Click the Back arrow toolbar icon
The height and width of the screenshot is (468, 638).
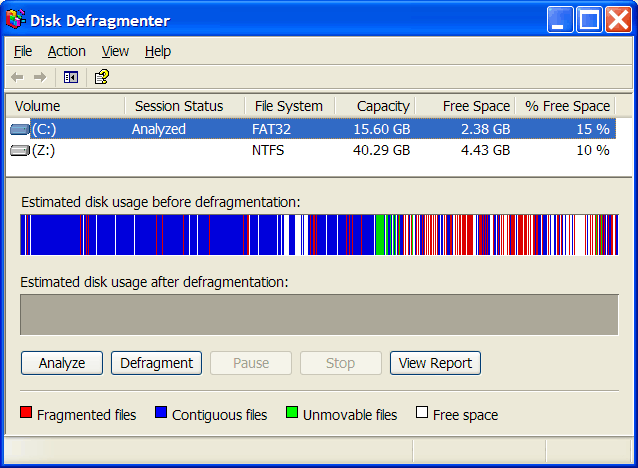click(17, 77)
